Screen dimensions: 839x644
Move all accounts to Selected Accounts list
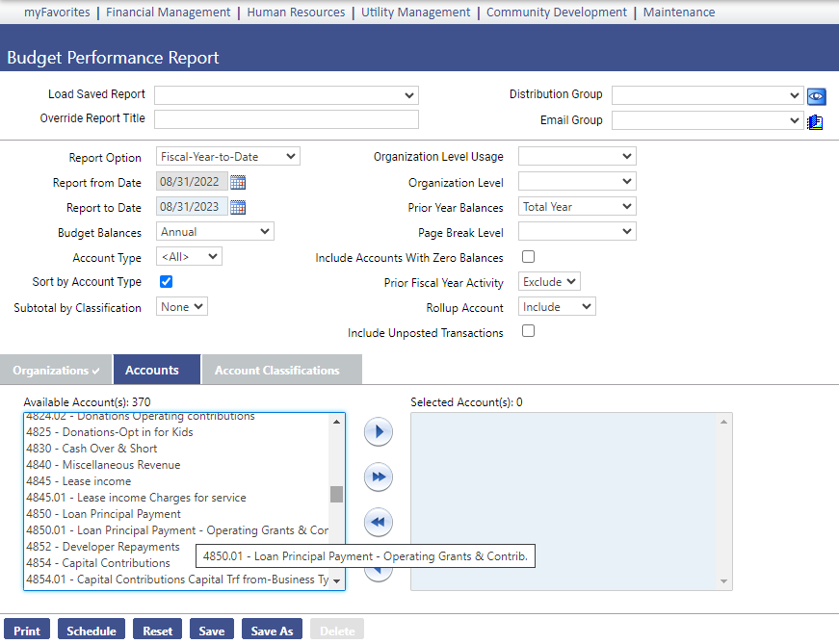point(379,477)
